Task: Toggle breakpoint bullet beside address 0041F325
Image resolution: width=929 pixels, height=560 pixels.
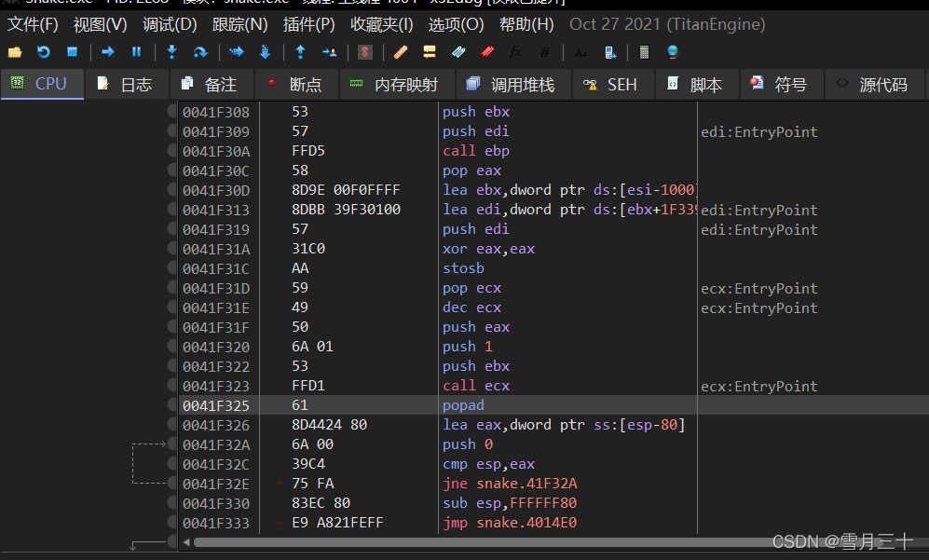Action: click(x=172, y=404)
